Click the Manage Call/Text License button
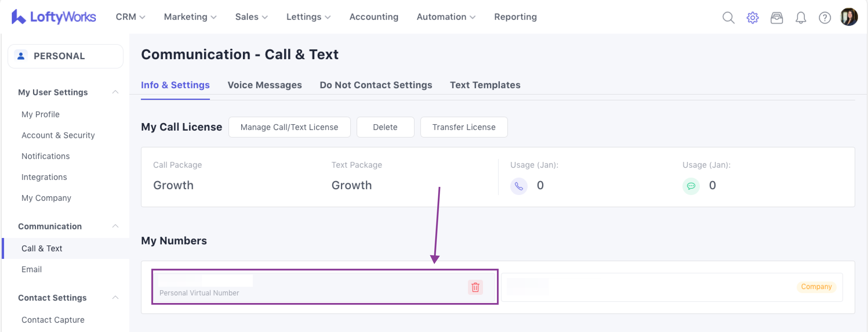868x332 pixels. point(289,127)
